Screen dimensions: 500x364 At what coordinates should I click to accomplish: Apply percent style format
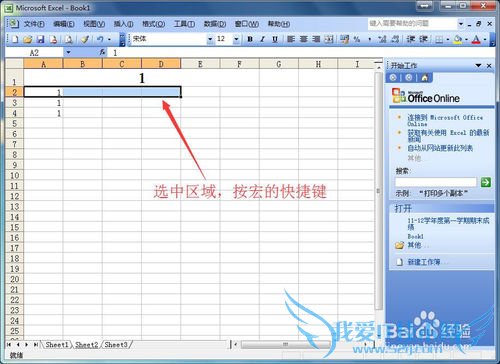(x=357, y=39)
